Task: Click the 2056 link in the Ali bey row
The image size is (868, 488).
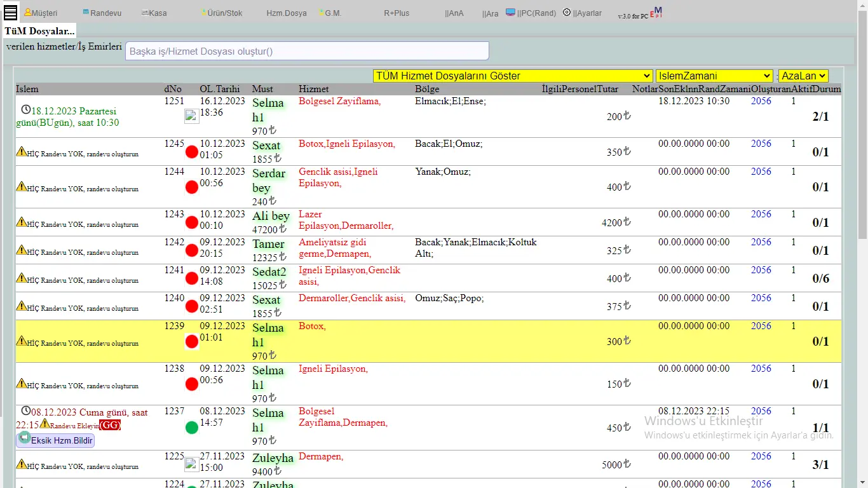Action: pos(761,214)
